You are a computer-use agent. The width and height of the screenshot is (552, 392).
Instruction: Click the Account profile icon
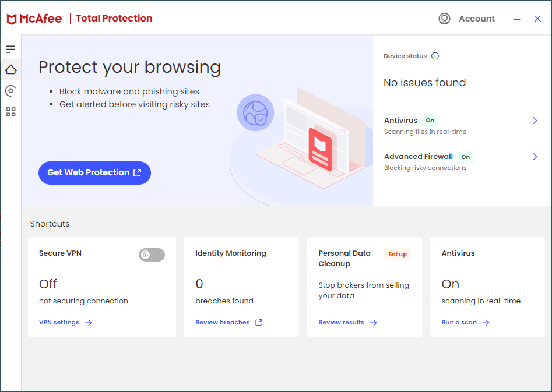445,19
